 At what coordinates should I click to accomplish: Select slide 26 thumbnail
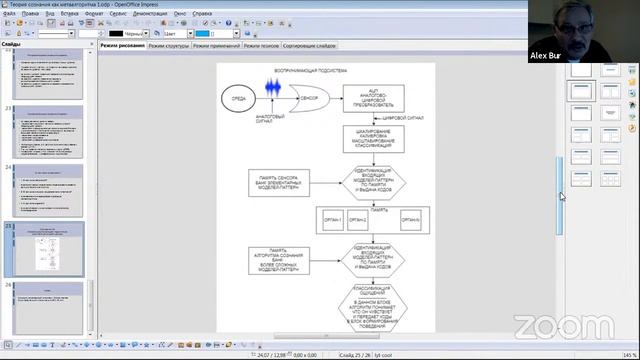[x=48, y=308]
